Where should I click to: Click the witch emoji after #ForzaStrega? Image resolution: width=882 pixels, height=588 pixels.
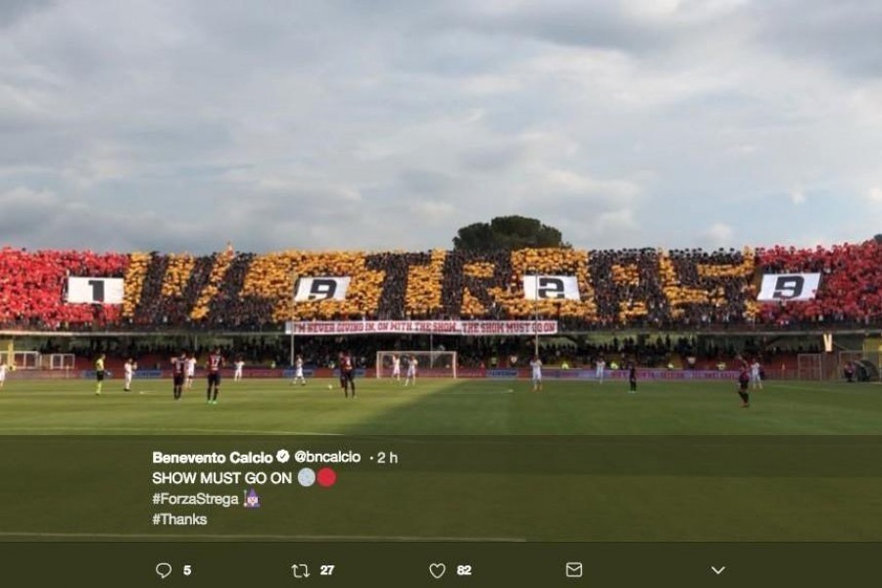252,498
